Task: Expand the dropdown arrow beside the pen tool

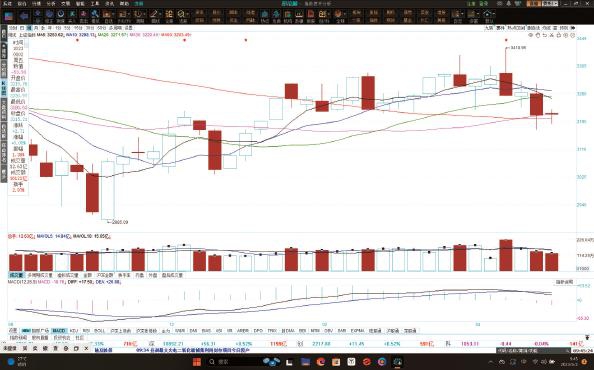Action: pos(161,15)
